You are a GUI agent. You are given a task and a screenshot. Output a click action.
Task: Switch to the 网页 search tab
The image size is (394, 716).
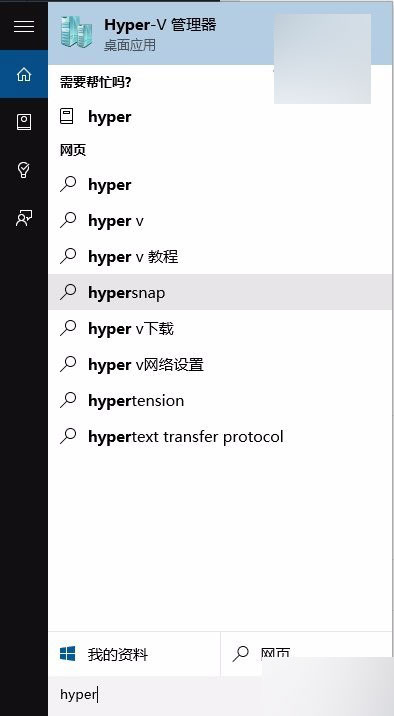tap(306, 654)
